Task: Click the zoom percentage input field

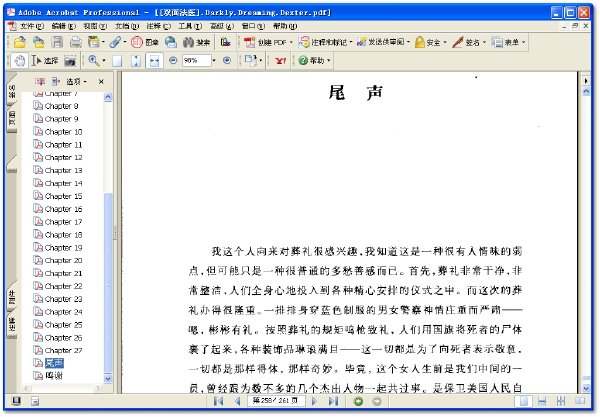Action: [197, 60]
